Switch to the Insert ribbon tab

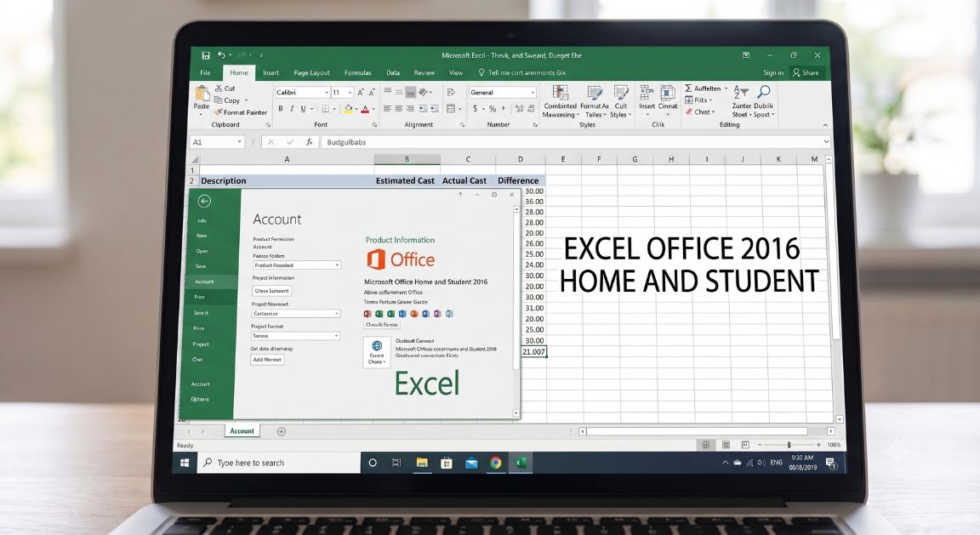tap(271, 72)
